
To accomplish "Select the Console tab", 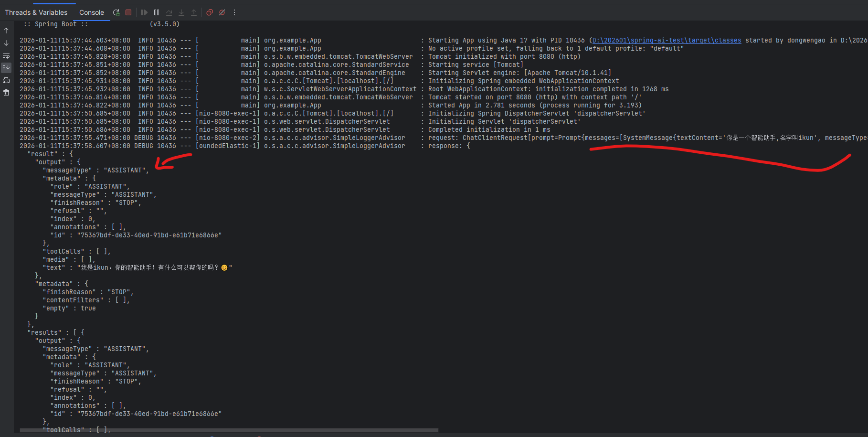I will pyautogui.click(x=92, y=12).
